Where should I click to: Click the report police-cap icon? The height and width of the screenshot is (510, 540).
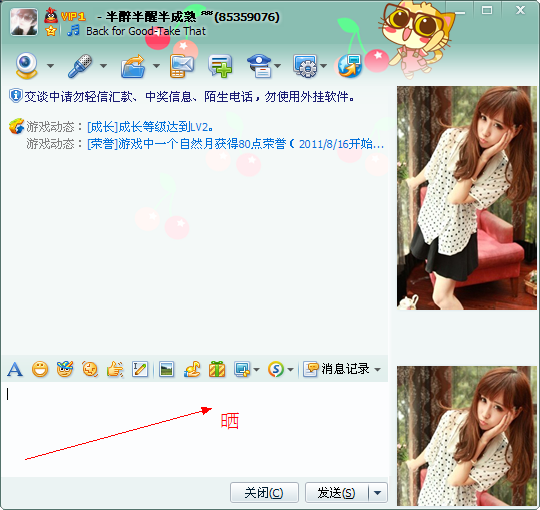coord(260,66)
